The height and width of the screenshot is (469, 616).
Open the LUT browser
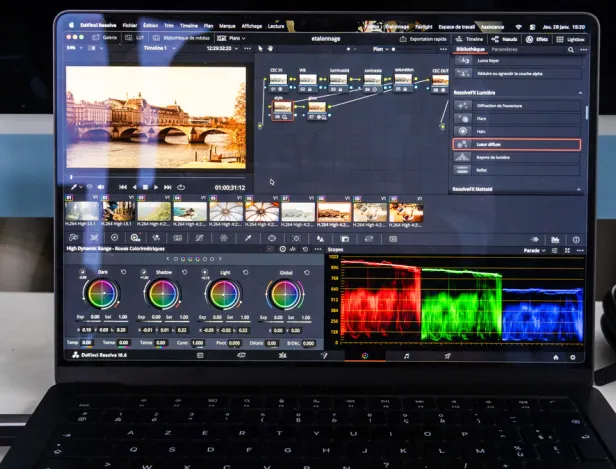pyautogui.click(x=135, y=38)
